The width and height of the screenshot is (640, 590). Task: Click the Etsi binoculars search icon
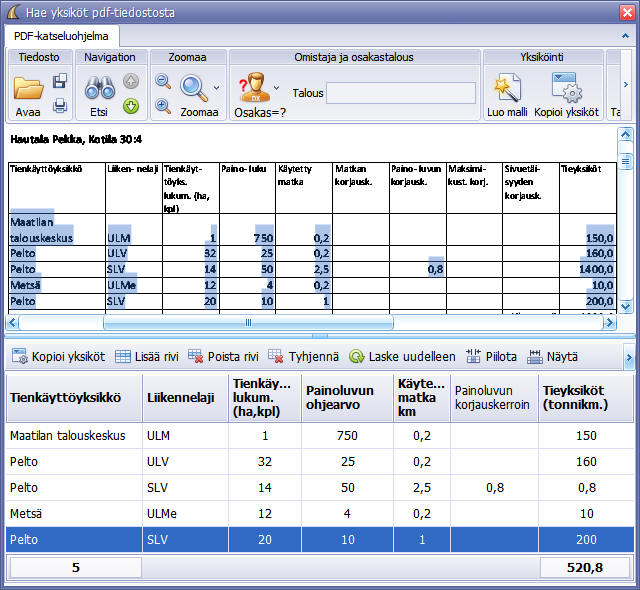(x=98, y=88)
